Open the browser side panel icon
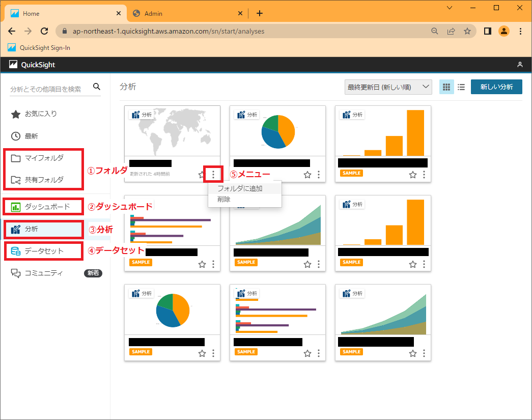 tap(488, 31)
